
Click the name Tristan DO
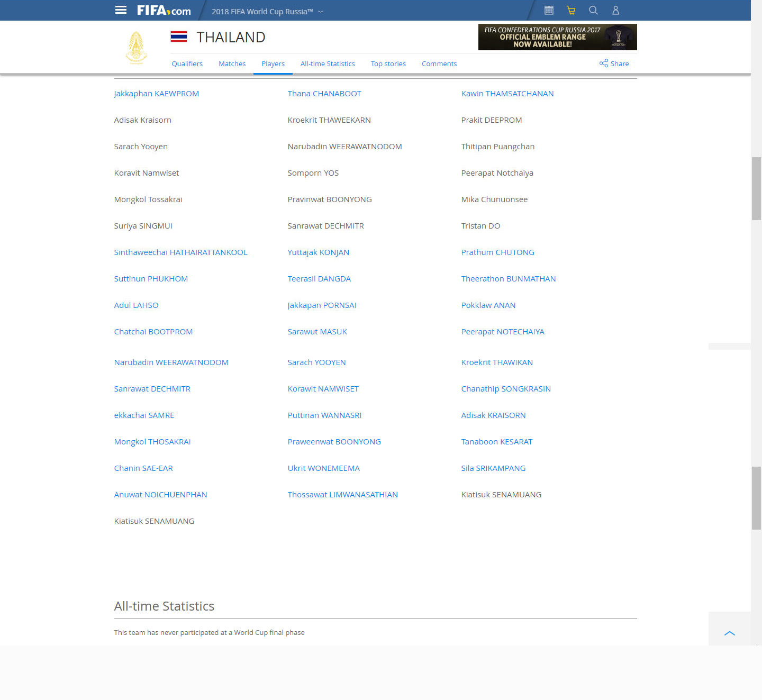click(480, 226)
